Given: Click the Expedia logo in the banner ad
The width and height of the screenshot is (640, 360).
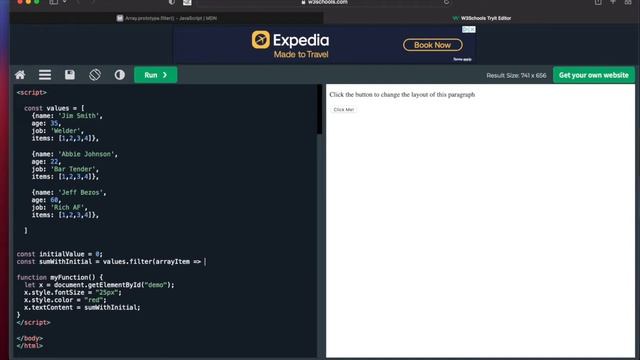Looking at the screenshot, I should (290, 40).
